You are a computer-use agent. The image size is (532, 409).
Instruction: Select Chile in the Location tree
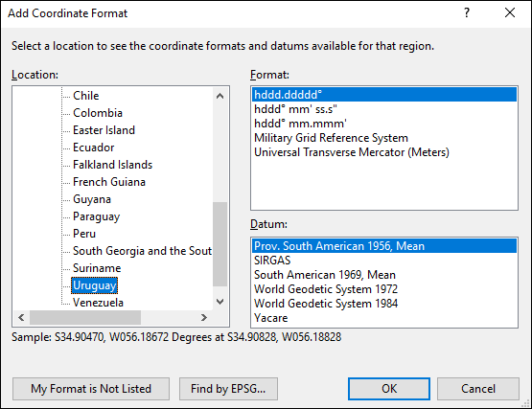[x=86, y=96]
